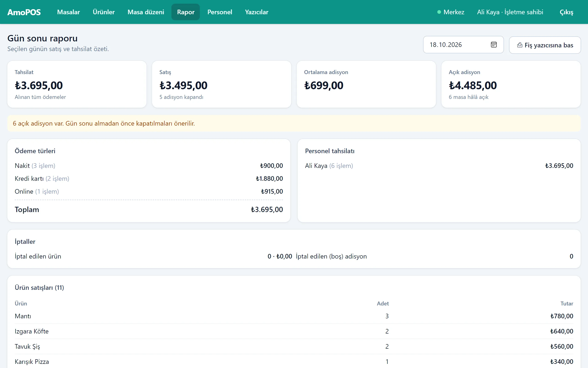Click the İptal edilen ürün label

point(38,256)
